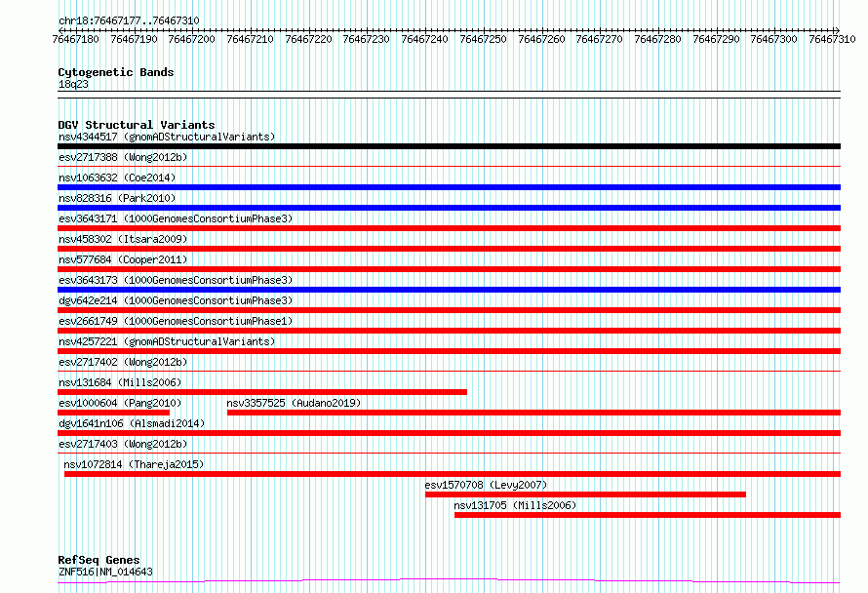Image resolution: width=868 pixels, height=593 pixels.
Task: Click esv3643171 1000GenomesConsortiumPhase3 label
Action: click(x=176, y=218)
